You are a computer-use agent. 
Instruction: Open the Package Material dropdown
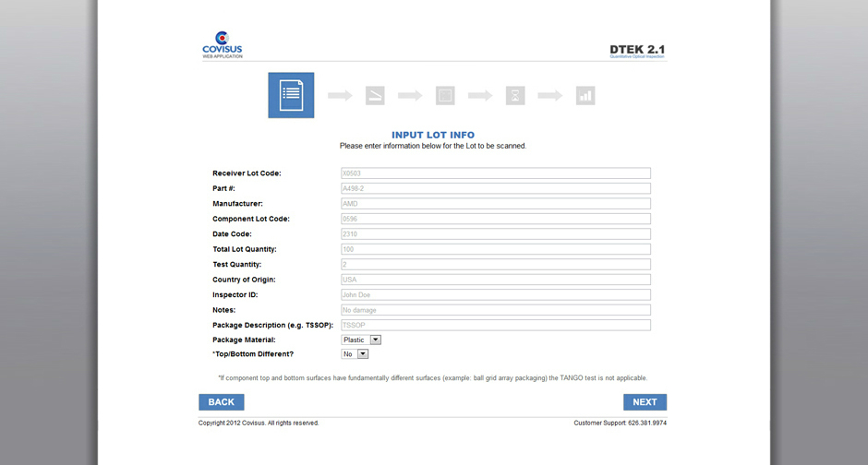[361, 340]
